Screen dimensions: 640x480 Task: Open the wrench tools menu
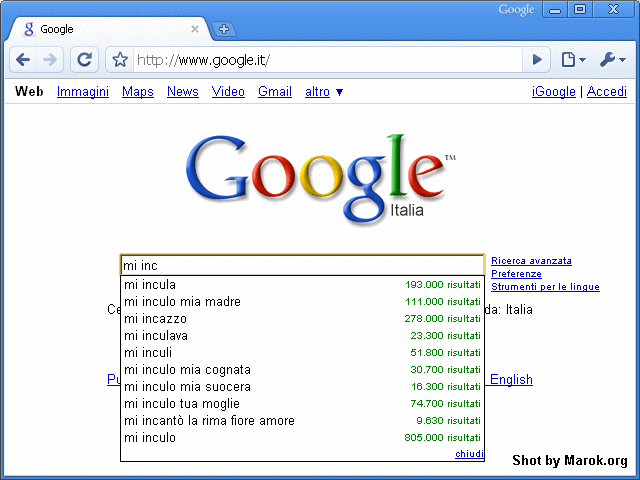pyautogui.click(x=613, y=60)
